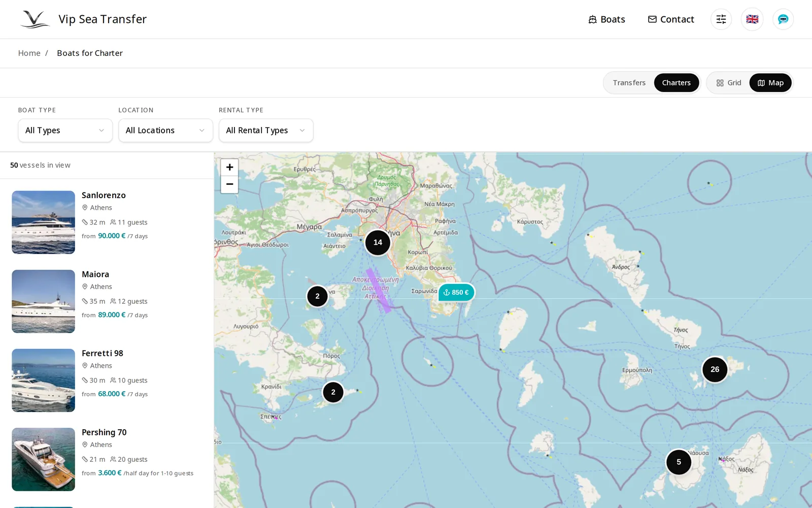
Task: Click the Vip Sea Transfer logo
Action: [83, 19]
